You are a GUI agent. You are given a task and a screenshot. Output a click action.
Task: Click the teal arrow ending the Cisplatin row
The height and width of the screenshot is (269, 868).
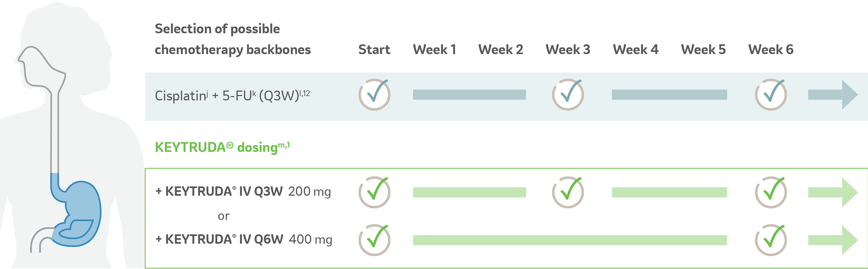pos(833,94)
